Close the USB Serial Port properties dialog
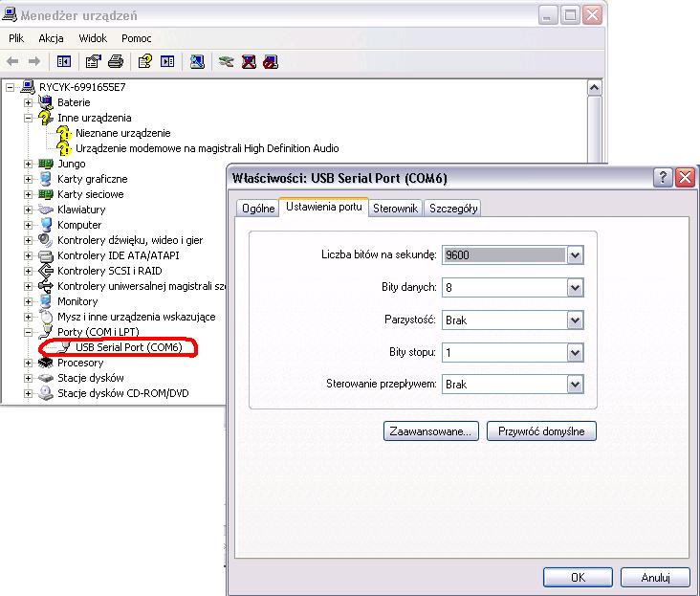700x596 pixels. coord(686,178)
